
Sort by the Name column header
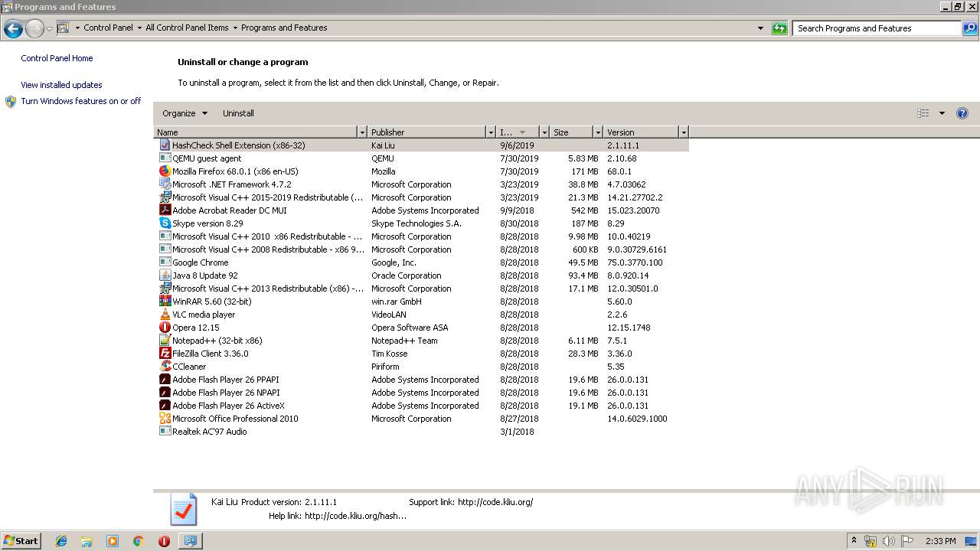click(x=256, y=132)
